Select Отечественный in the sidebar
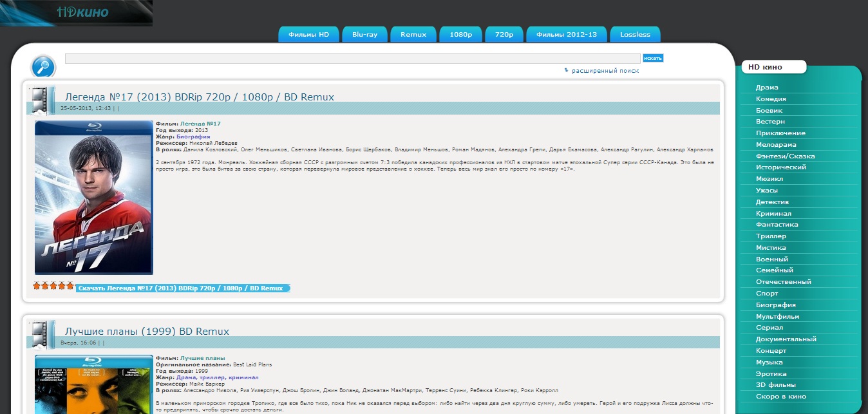The width and height of the screenshot is (868, 414). (x=784, y=282)
